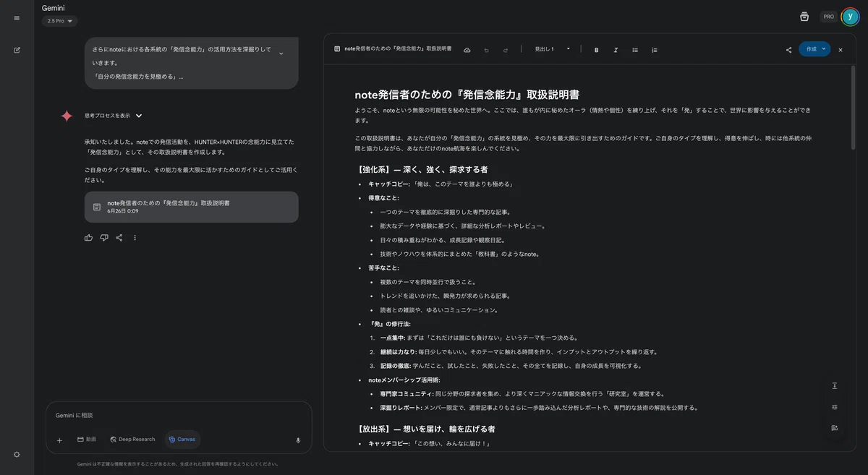This screenshot has width=868, height=475.
Task: Close the canvas panel
Action: point(841,50)
